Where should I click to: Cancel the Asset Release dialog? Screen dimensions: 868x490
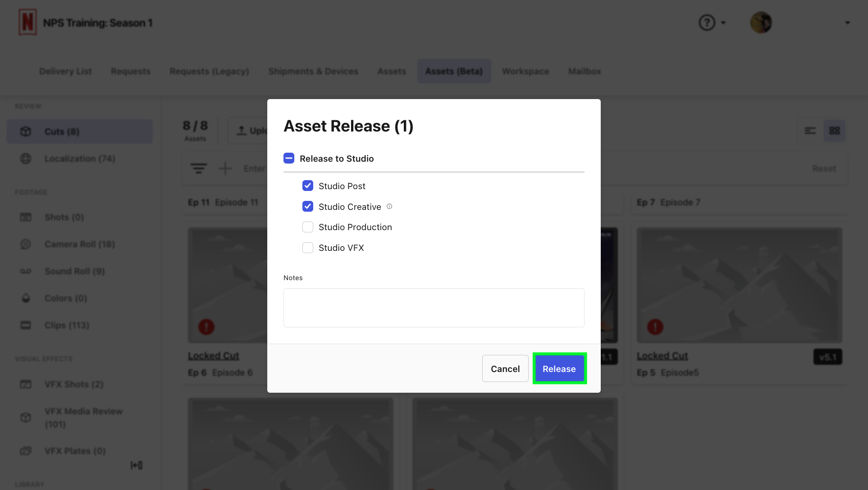click(505, 368)
